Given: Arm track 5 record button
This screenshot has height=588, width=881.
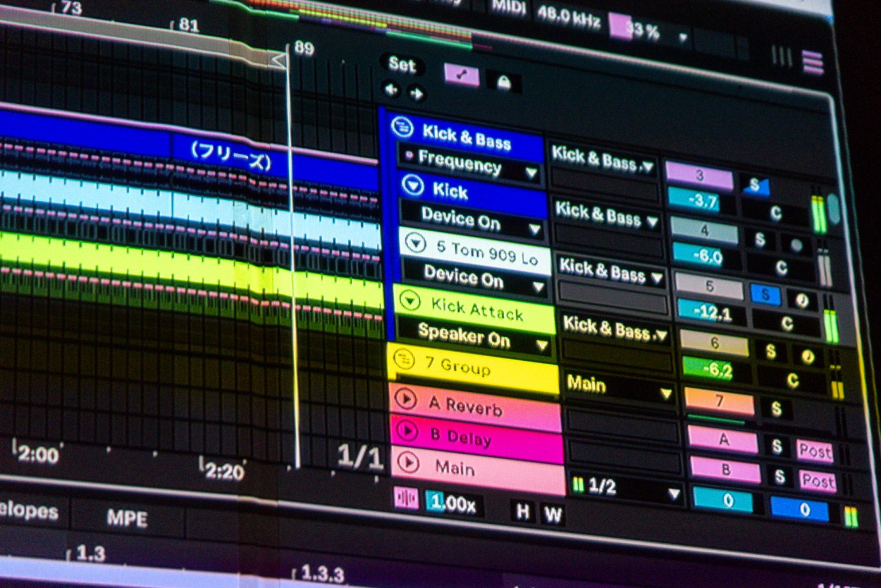Looking at the screenshot, I should click(x=802, y=301).
